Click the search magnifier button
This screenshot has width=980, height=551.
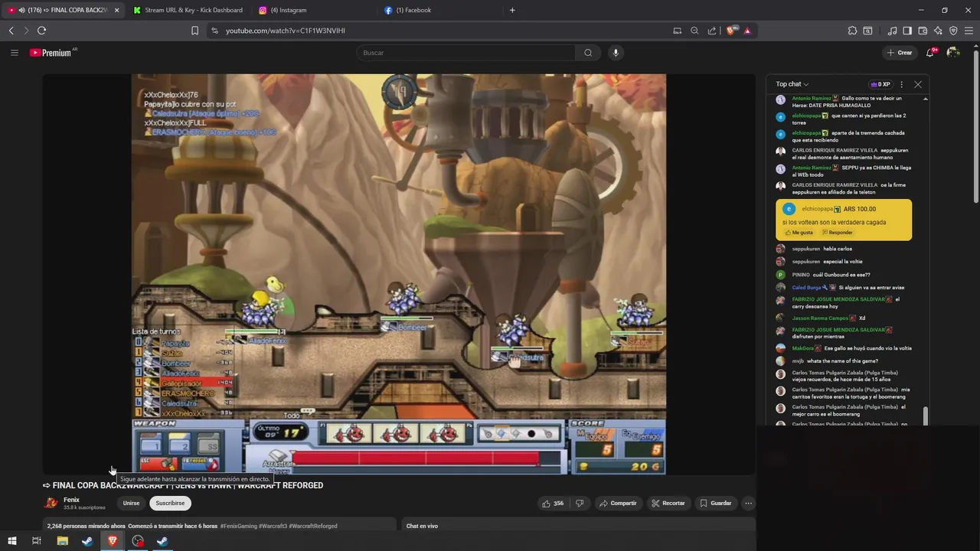tap(588, 53)
